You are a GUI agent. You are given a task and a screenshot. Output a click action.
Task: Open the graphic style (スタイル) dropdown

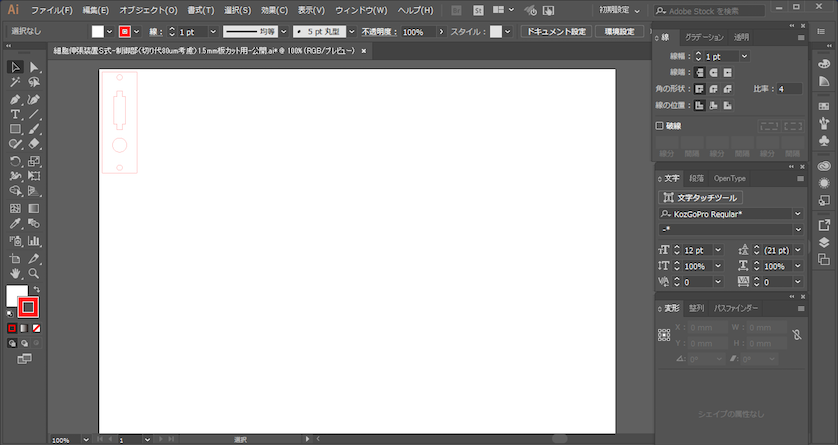coord(508,32)
